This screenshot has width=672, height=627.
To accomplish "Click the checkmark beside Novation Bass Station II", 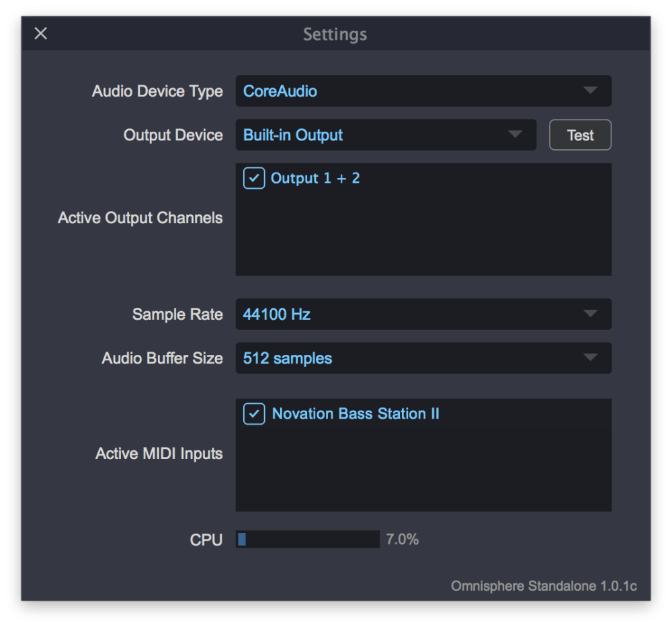I will pos(254,414).
